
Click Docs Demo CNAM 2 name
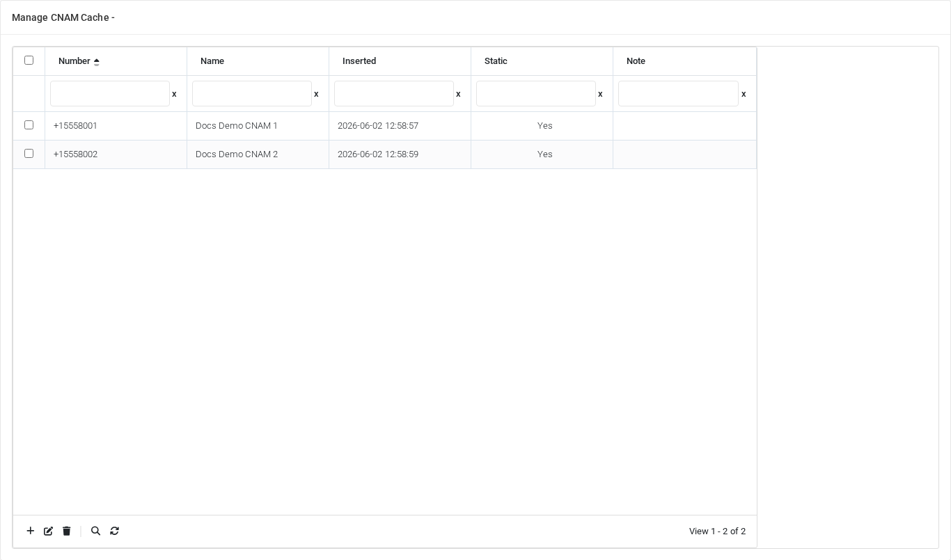pos(237,154)
